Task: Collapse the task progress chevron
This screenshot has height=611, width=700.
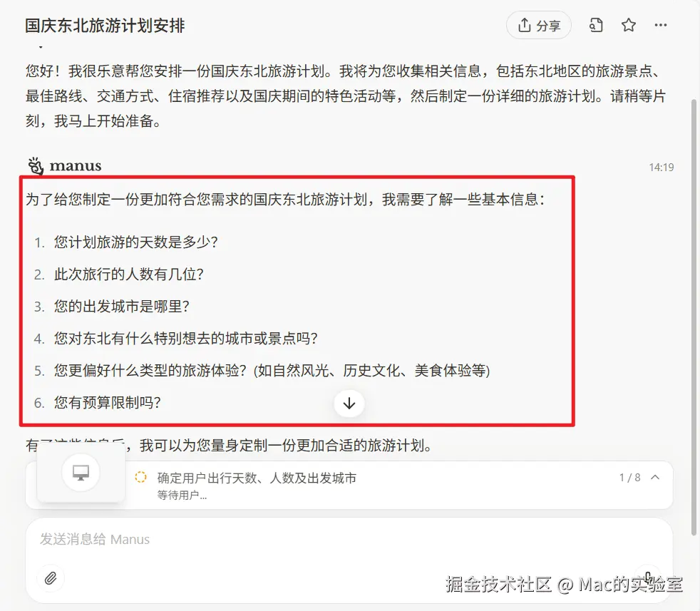Action: (655, 478)
